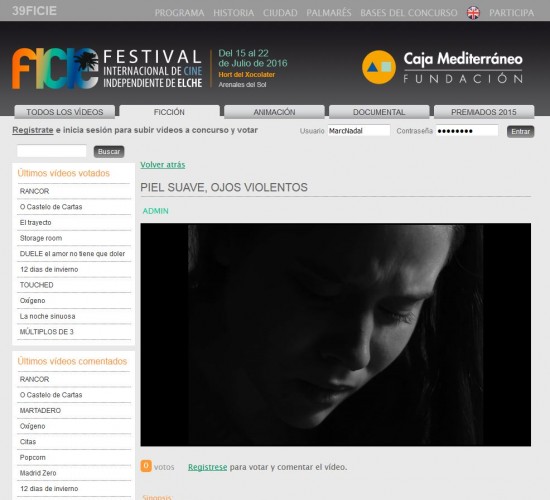Image resolution: width=550 pixels, height=500 pixels.
Task: Click the search text box
Action: coord(52,151)
